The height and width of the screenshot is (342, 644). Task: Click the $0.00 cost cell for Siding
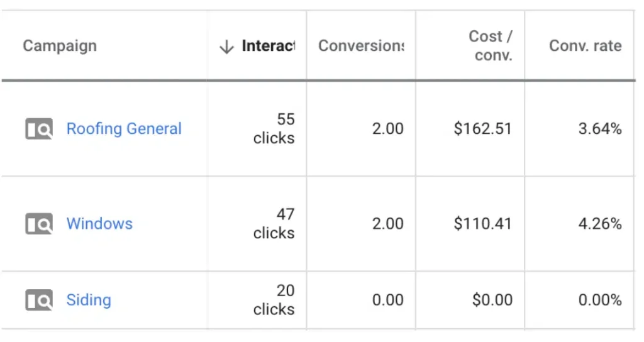click(492, 300)
